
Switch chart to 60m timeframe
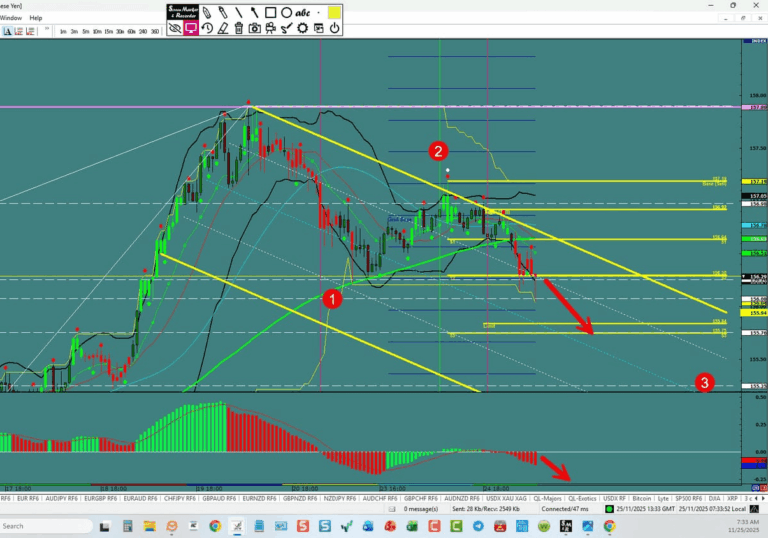tap(131, 31)
